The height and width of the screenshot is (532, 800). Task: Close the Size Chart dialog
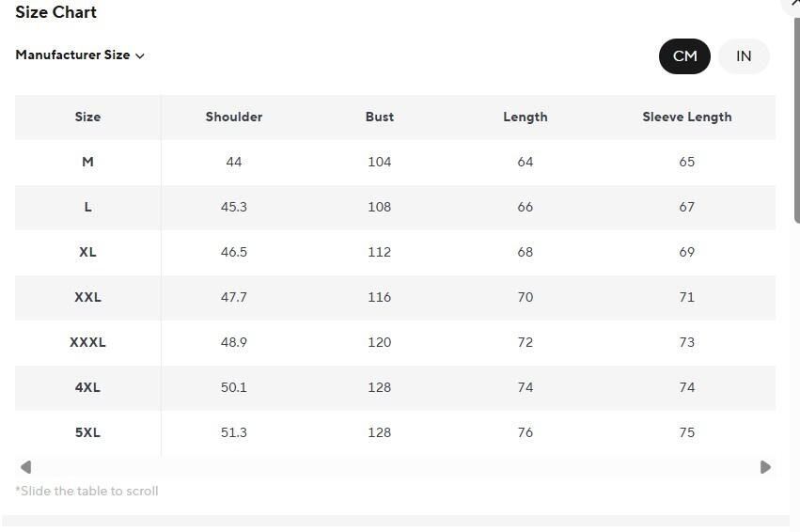794,4
